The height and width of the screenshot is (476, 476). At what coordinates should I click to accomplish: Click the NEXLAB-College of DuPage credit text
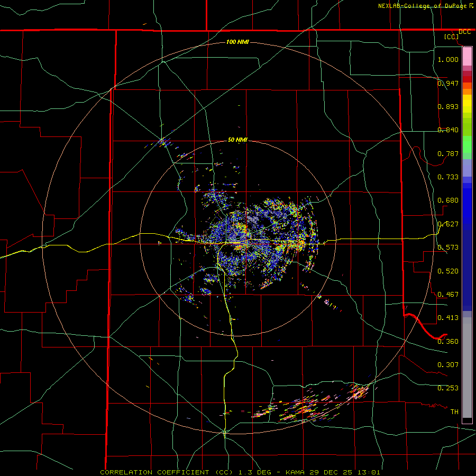pyautogui.click(x=422, y=6)
